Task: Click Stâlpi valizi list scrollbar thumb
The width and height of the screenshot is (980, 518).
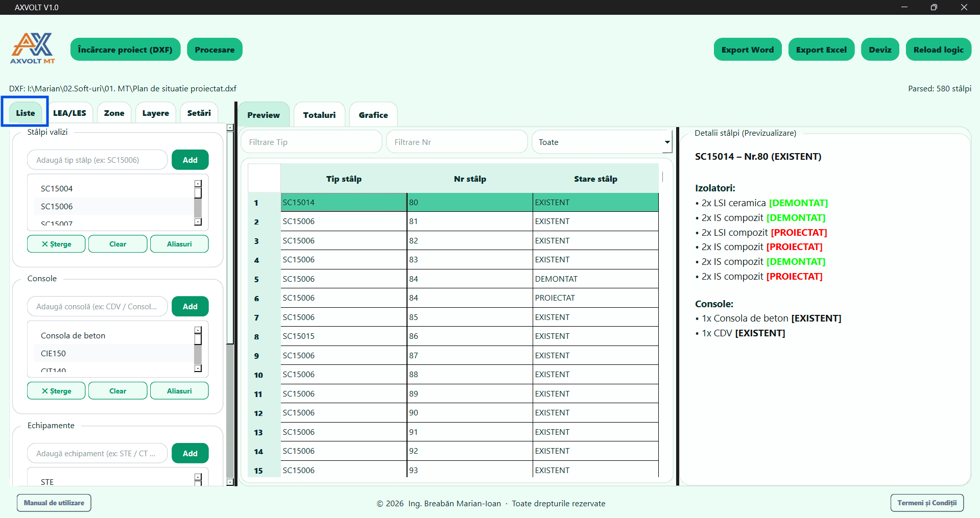Action: (198, 193)
